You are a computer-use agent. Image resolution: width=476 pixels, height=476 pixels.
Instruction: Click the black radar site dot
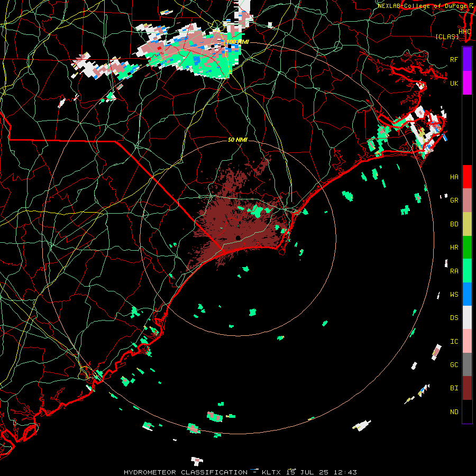238,237
